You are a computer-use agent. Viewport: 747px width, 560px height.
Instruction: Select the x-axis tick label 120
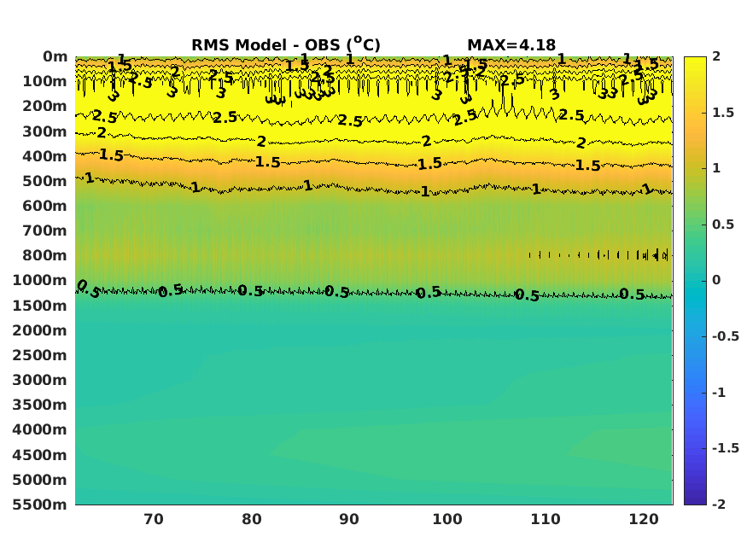coord(644,519)
